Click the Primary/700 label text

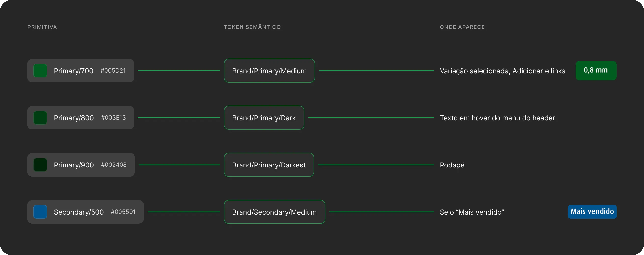click(x=73, y=71)
